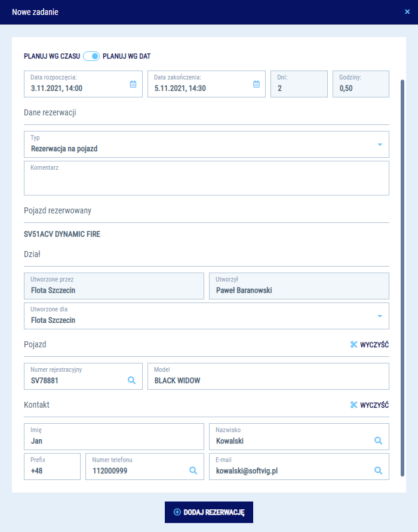Viewport: 418px width, 532px height.
Task: Click scissors icon in Kontakt section
Action: tap(354, 405)
